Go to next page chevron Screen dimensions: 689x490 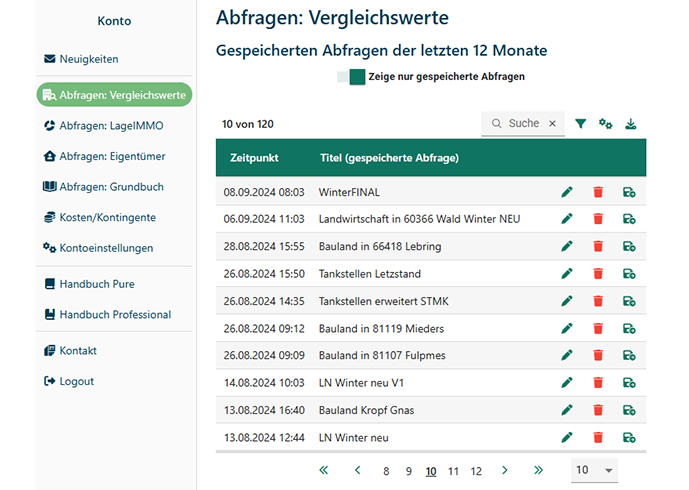click(x=504, y=470)
